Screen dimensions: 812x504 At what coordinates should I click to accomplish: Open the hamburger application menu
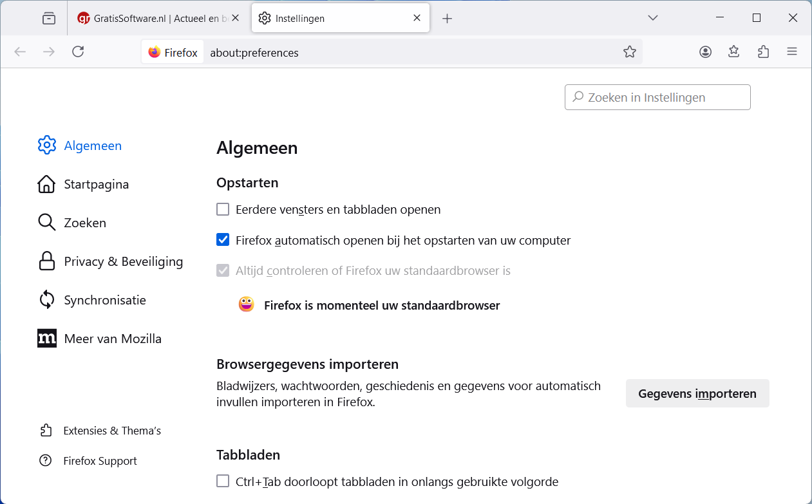792,52
